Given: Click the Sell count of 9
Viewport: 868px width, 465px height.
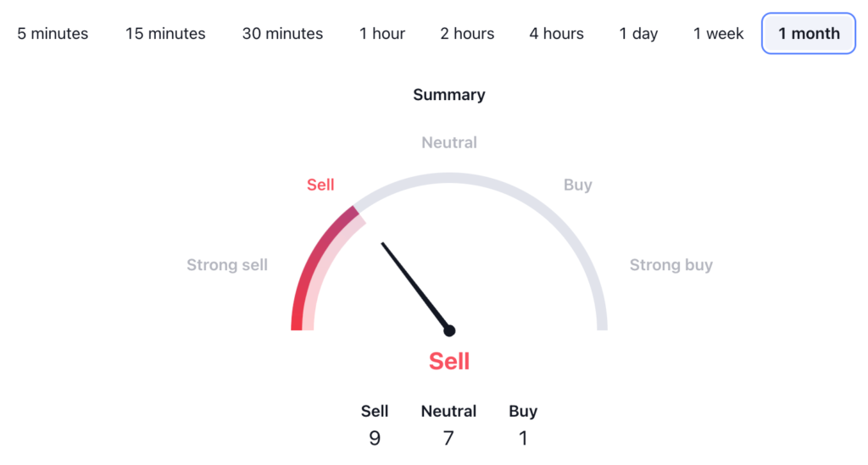Looking at the screenshot, I should (375, 438).
